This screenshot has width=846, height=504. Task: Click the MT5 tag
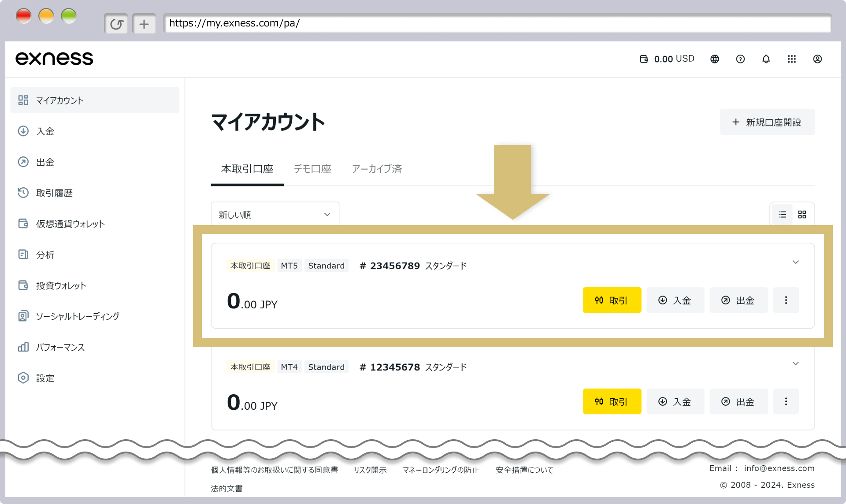(x=289, y=266)
